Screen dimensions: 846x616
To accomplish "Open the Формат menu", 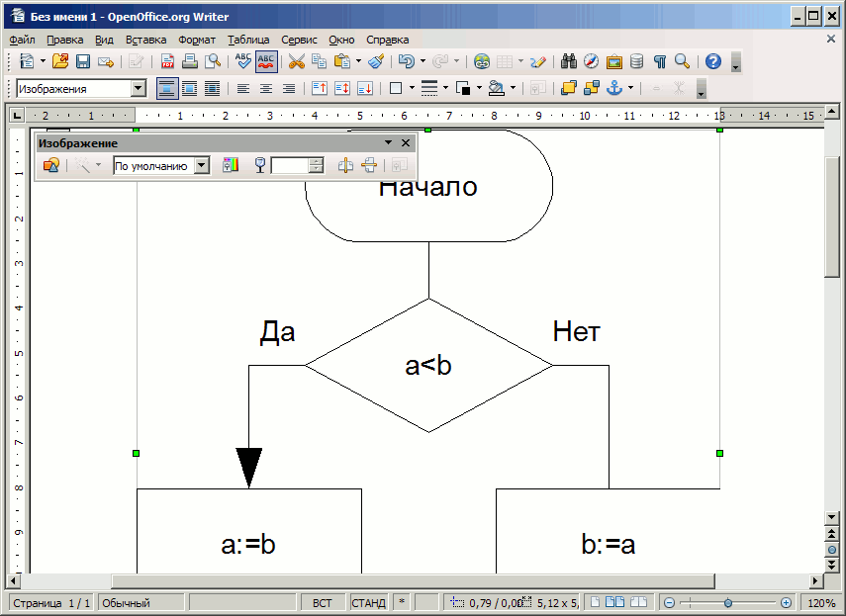I will pyautogui.click(x=197, y=40).
